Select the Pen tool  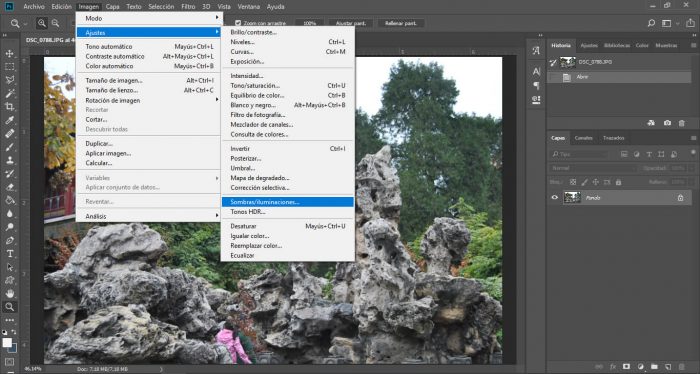9,240
